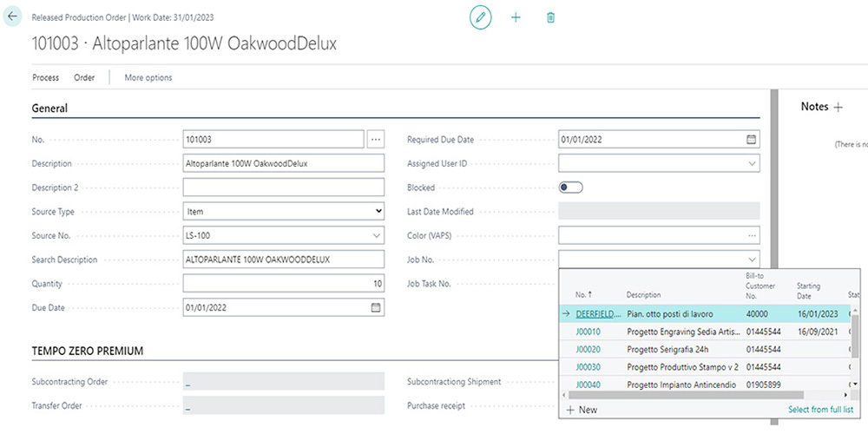
Task: Toggle the Blocked switch
Action: 571,187
